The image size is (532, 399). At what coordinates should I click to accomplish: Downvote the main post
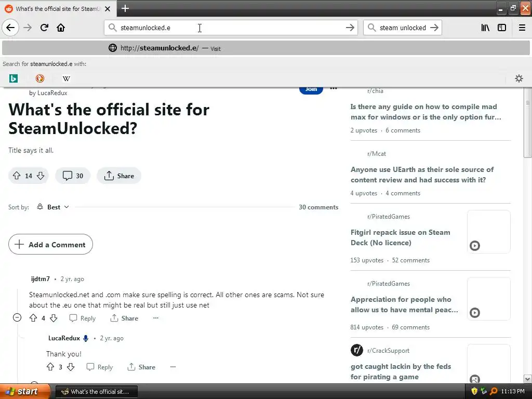pos(41,176)
